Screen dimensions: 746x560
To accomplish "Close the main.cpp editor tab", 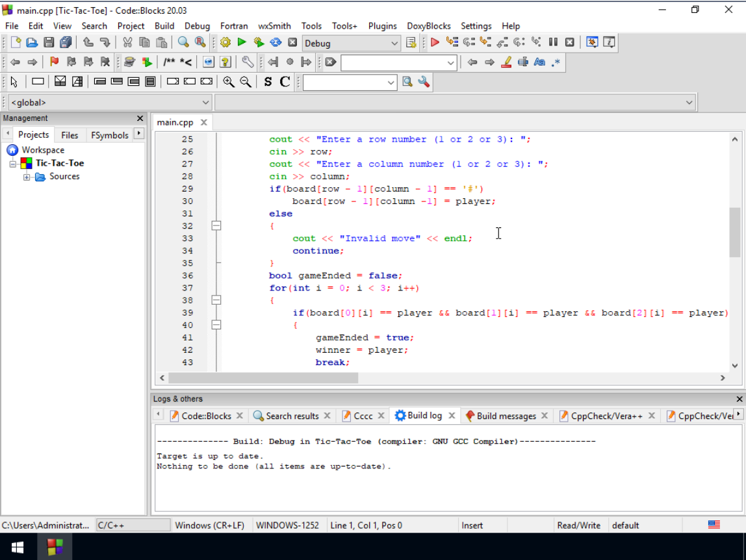I will click(203, 122).
